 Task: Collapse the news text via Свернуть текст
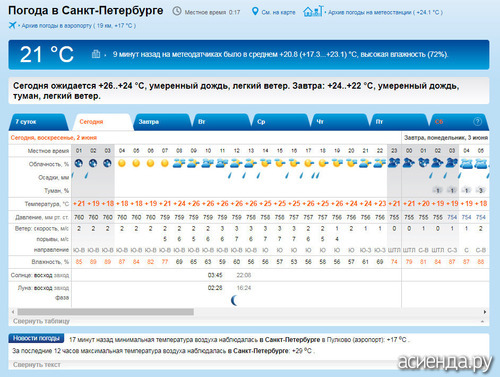[x=37, y=365]
